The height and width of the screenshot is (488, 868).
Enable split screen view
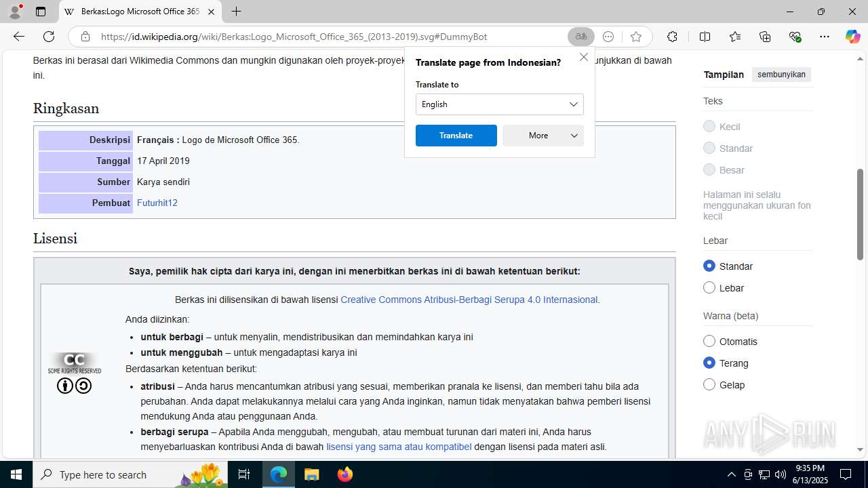click(x=705, y=37)
